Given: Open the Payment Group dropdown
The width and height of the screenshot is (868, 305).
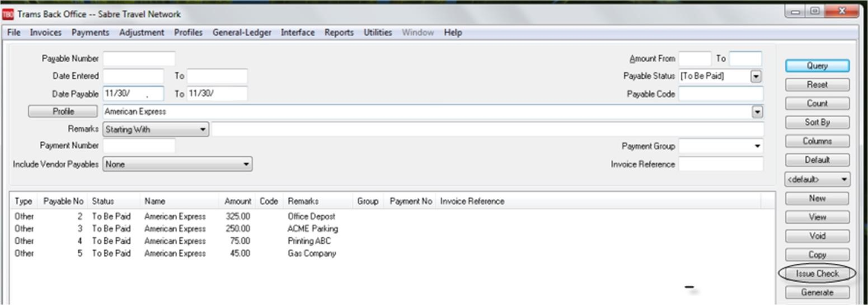Looking at the screenshot, I should pos(757,146).
